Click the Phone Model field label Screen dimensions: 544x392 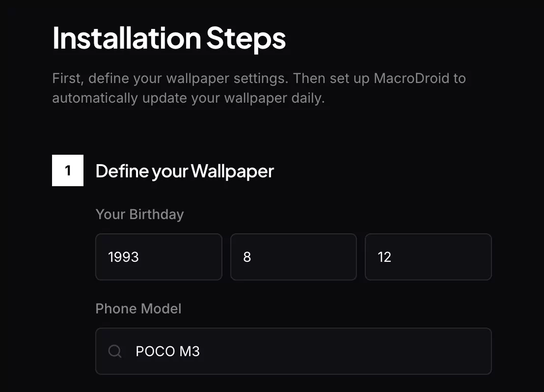pos(138,309)
